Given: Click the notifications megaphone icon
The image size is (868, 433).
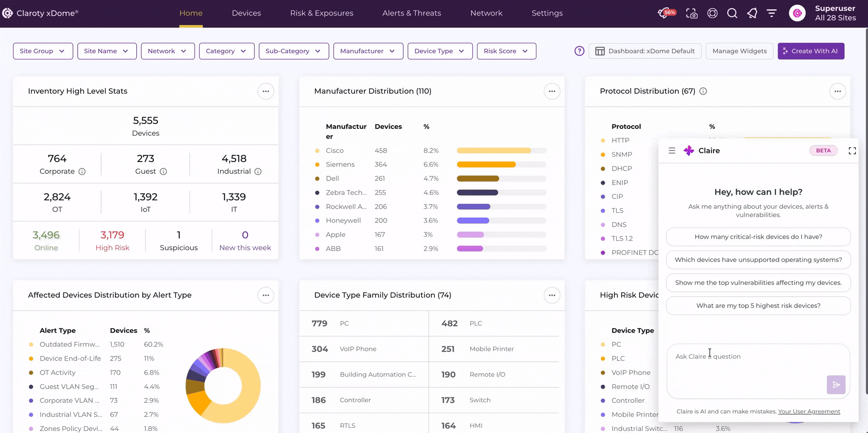Looking at the screenshot, I should [x=752, y=13].
